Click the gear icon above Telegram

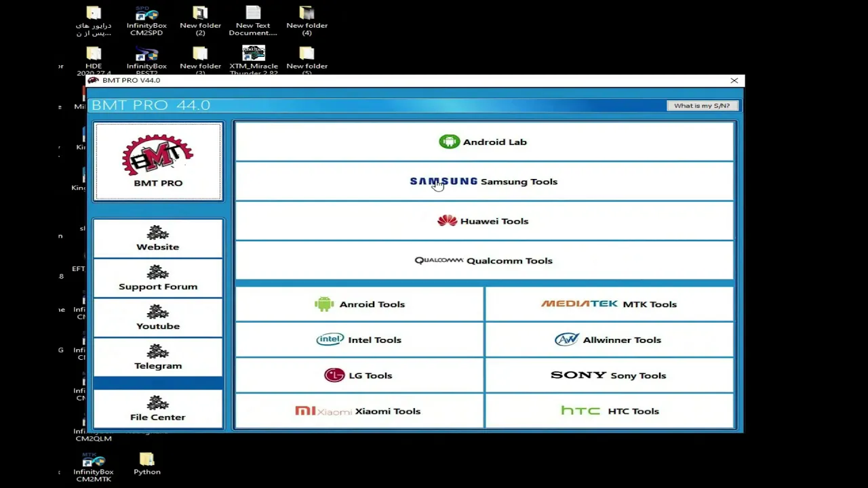click(158, 352)
